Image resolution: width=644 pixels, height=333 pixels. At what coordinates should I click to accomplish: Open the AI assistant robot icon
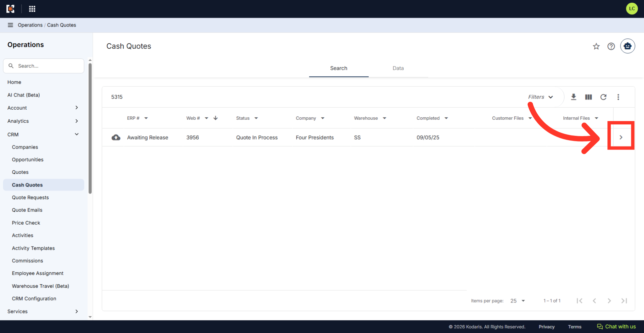click(x=628, y=46)
